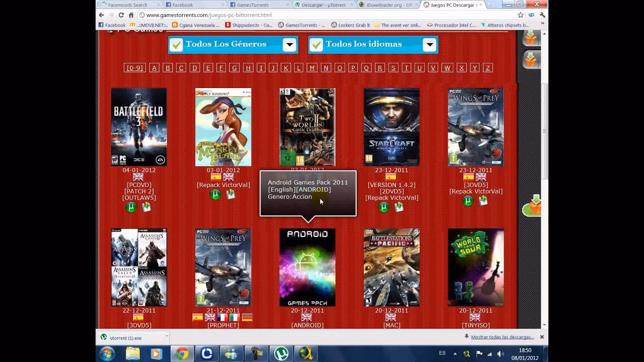
Task: Switch to the Descargar - µTorrent tab
Action: pos(325,5)
